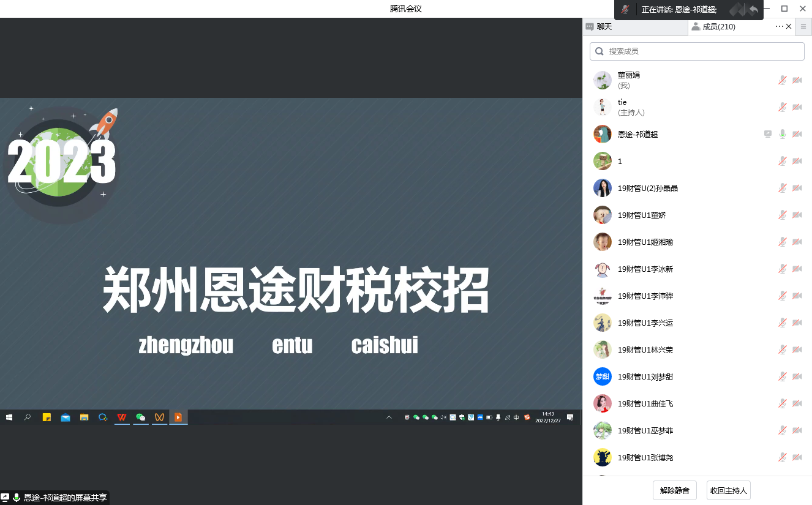Click muted mic for 19财管U1李沛骅
812x505 pixels.
tap(782, 296)
